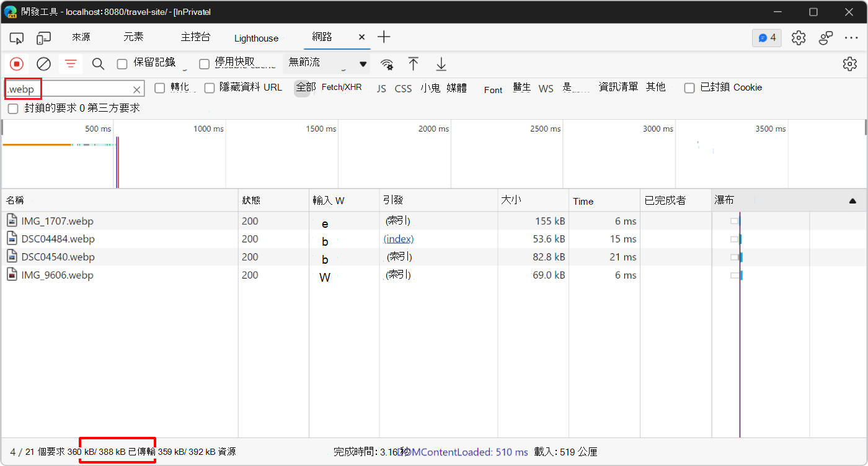The height and width of the screenshot is (466, 868).
Task: Hide the filter bar
Action: tap(70, 64)
